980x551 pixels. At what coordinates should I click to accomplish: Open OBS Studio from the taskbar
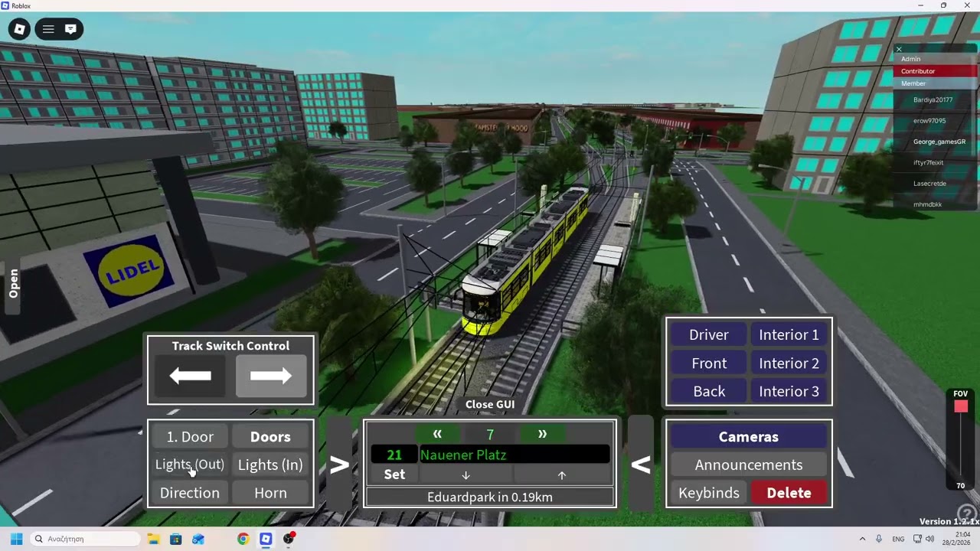(x=289, y=539)
